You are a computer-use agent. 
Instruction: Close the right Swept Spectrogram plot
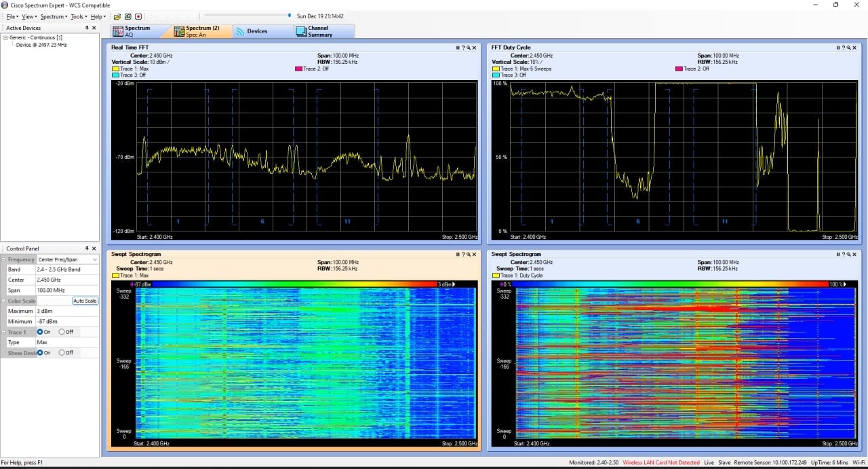[854, 255]
